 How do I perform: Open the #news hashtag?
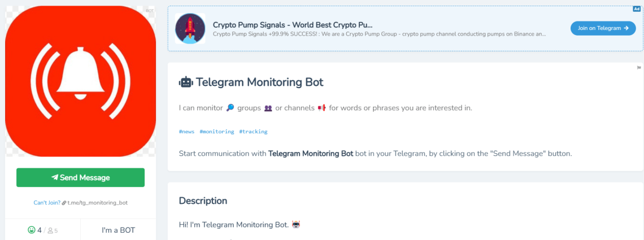click(186, 132)
